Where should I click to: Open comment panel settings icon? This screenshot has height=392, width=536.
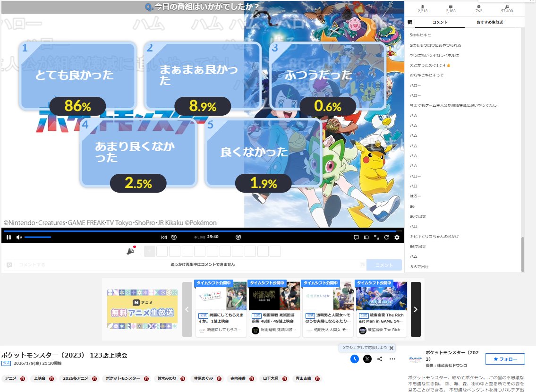[x=410, y=22]
